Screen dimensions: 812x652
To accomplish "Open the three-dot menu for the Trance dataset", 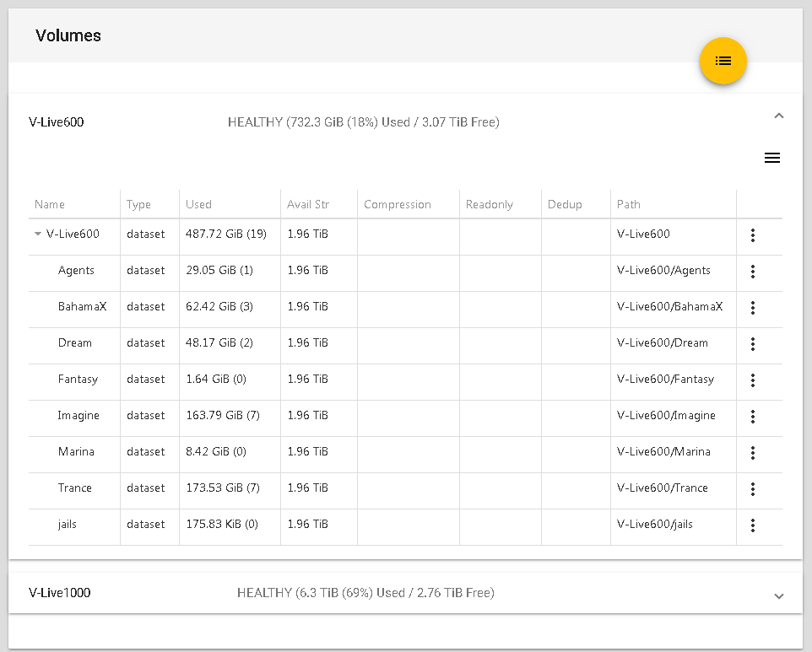I will (753, 489).
